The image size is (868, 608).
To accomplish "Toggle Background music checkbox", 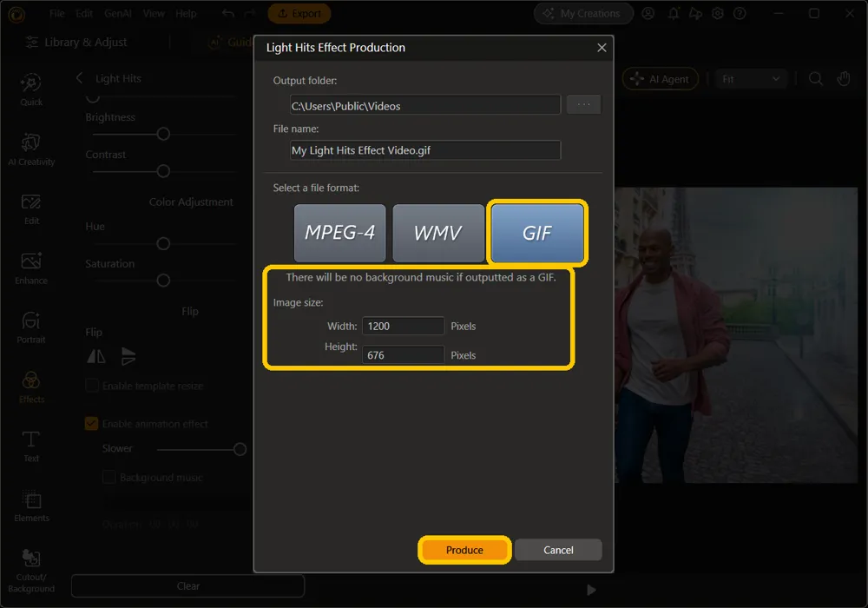I will 109,478.
